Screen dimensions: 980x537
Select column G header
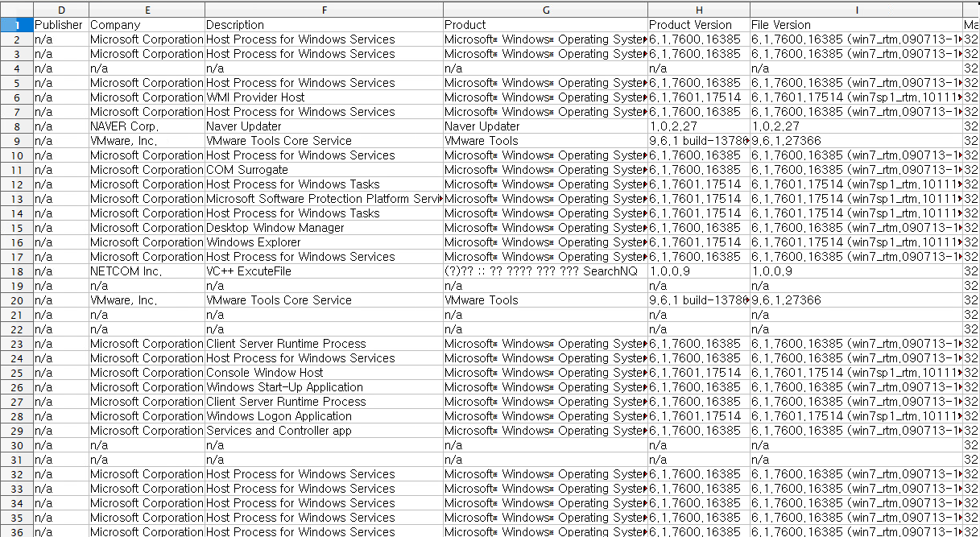coord(545,10)
